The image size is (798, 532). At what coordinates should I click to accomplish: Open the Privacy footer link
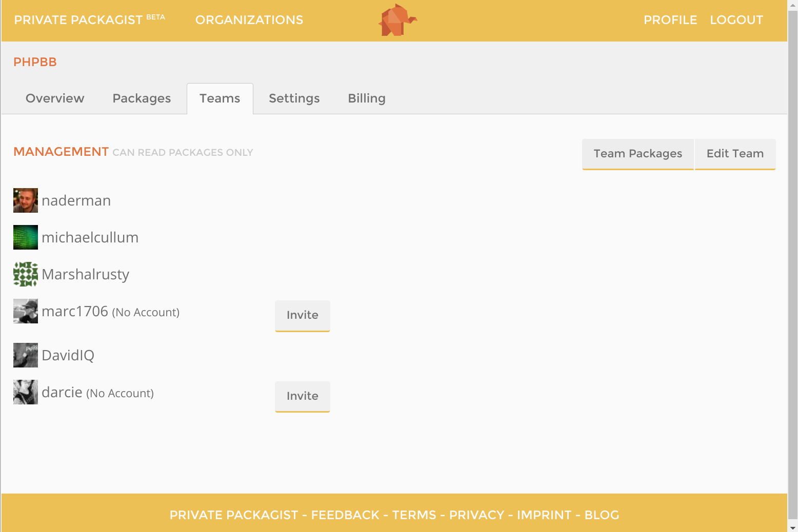[477, 515]
